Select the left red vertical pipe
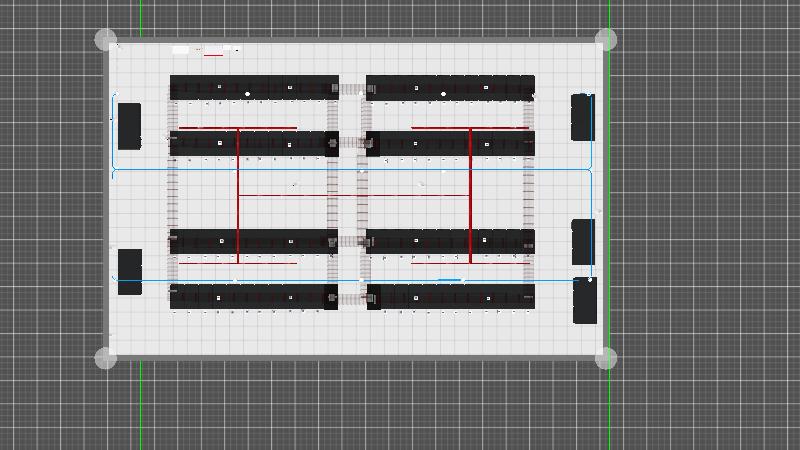The width and height of the screenshot is (800, 450). [238, 195]
